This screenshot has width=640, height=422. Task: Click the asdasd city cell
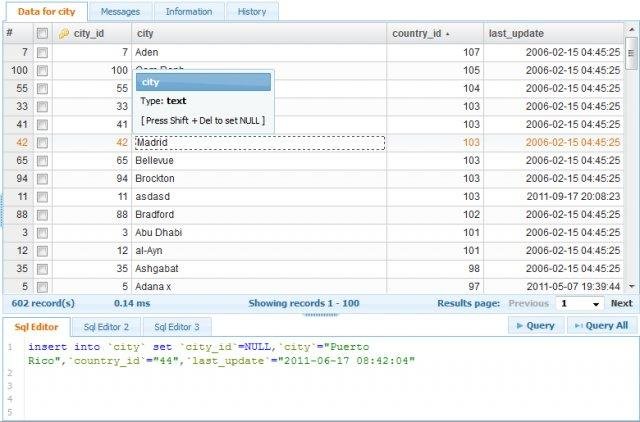(x=259, y=197)
